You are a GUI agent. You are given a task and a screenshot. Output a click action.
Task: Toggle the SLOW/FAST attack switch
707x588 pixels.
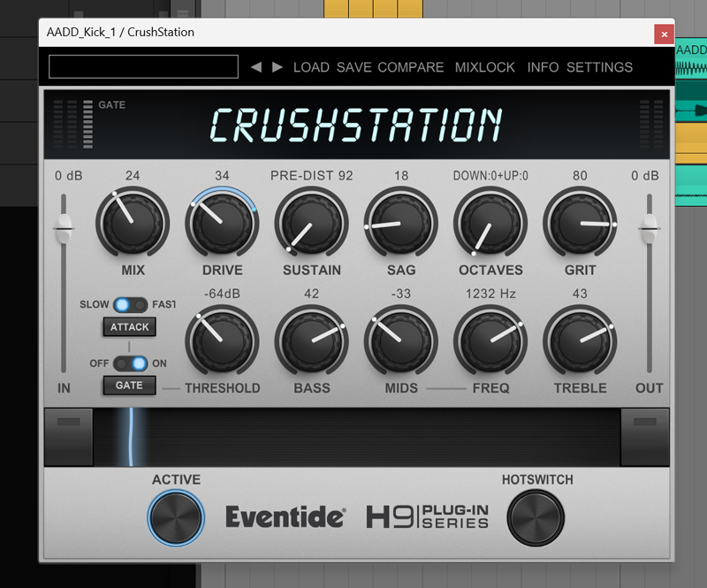point(130,305)
